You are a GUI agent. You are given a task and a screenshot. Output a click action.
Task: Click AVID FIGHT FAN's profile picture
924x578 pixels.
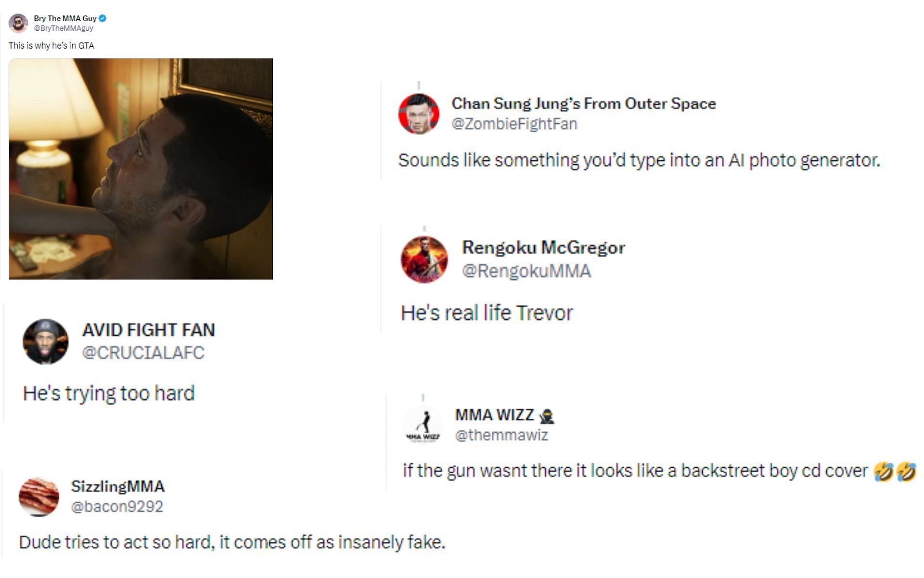46,342
